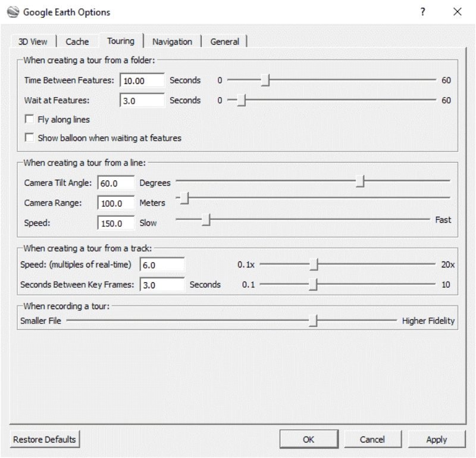Open the General tab
Viewport: 476px width, 458px height.
click(x=225, y=42)
